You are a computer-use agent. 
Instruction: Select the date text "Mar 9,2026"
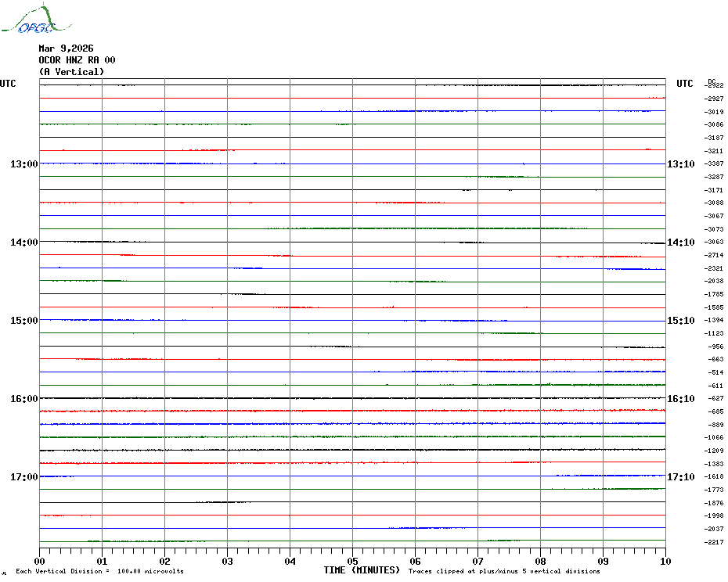click(x=66, y=48)
